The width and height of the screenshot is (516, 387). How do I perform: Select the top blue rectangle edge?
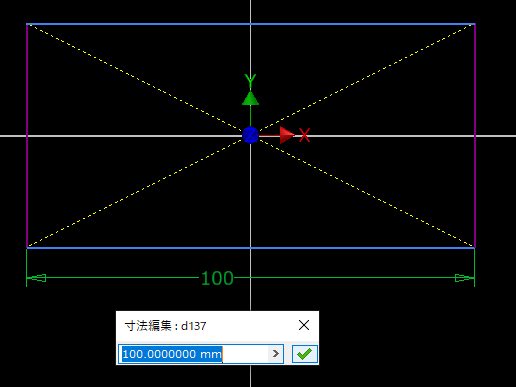(251, 24)
